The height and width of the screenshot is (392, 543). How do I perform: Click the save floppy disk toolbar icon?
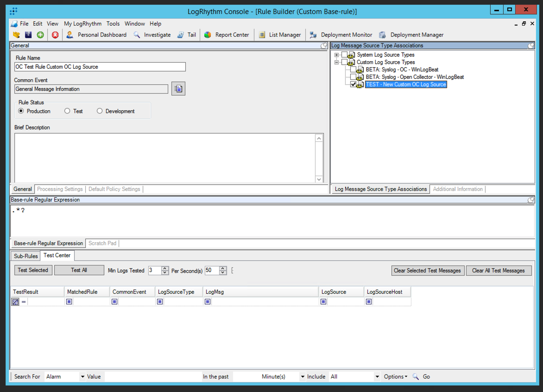[28, 35]
